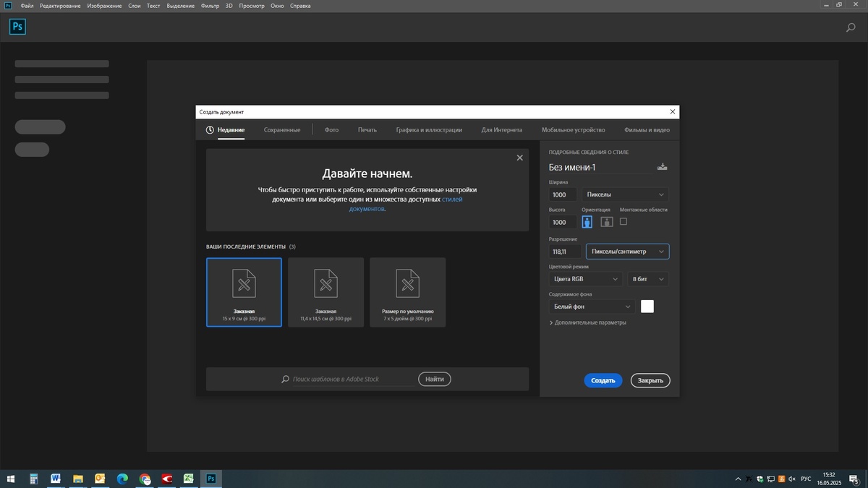The width and height of the screenshot is (868, 488).
Task: Open Google Chrome from the taskbar
Action: tap(145, 479)
